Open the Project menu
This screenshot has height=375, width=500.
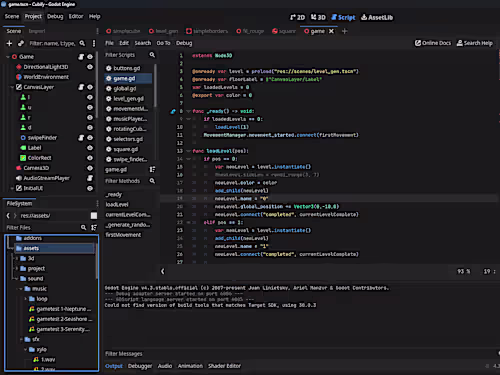point(33,16)
